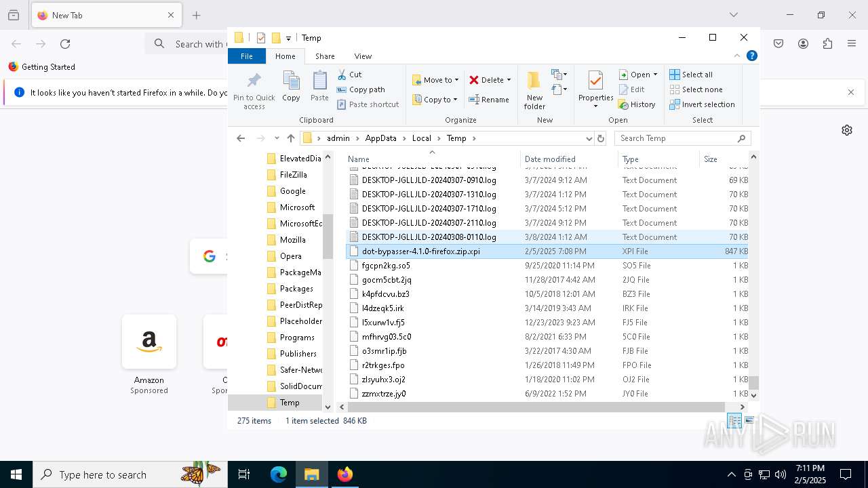Open a new Firefox tab

coord(197,15)
